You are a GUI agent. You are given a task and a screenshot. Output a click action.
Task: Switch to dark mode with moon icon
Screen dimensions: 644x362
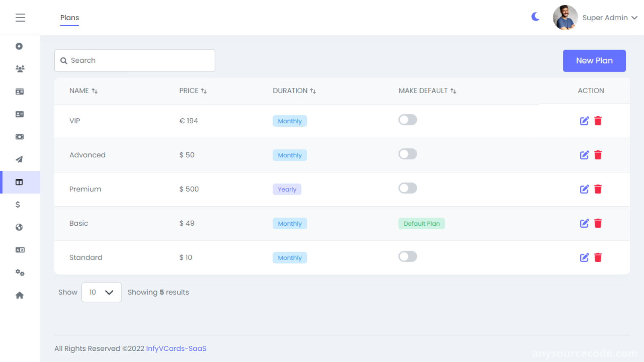point(535,17)
